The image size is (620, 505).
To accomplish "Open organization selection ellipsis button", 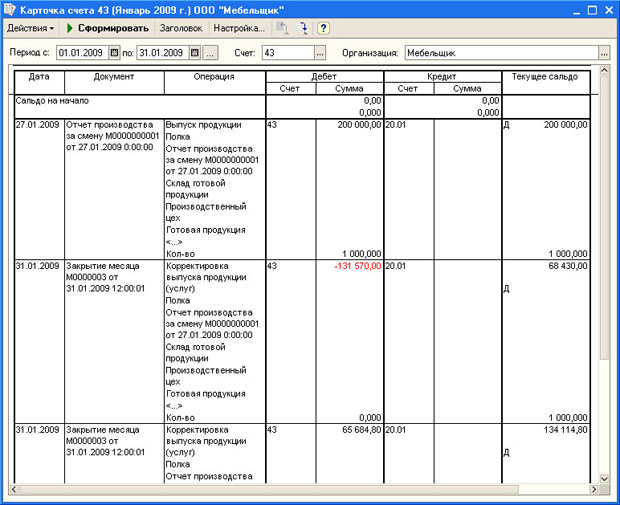I will coord(604,53).
